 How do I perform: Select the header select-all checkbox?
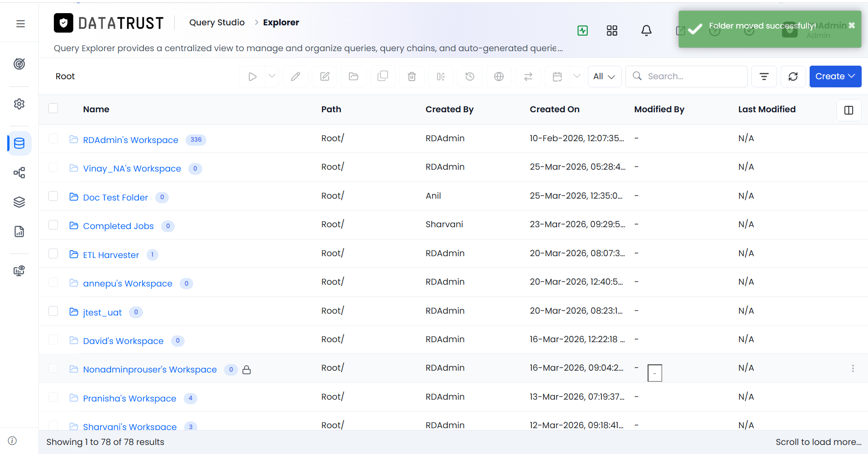pyautogui.click(x=53, y=108)
